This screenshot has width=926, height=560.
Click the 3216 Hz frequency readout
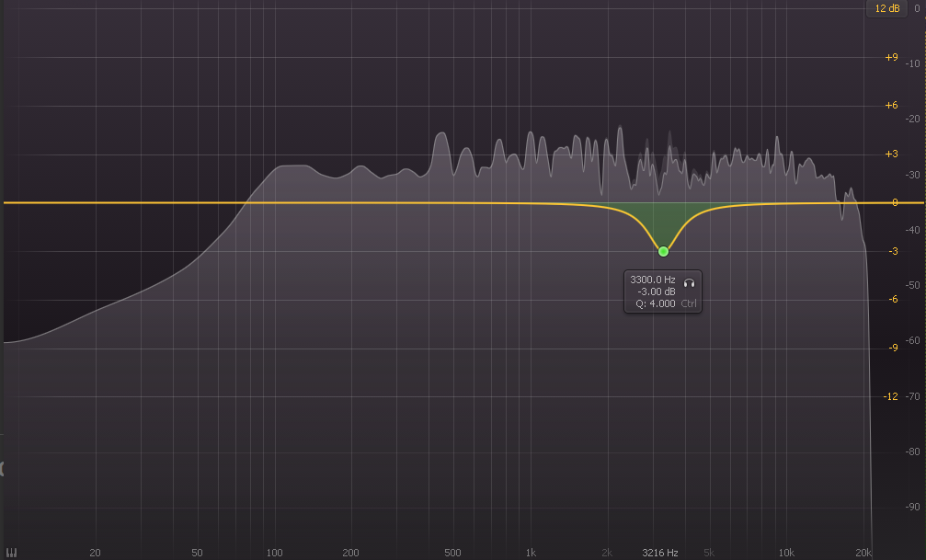click(x=660, y=553)
